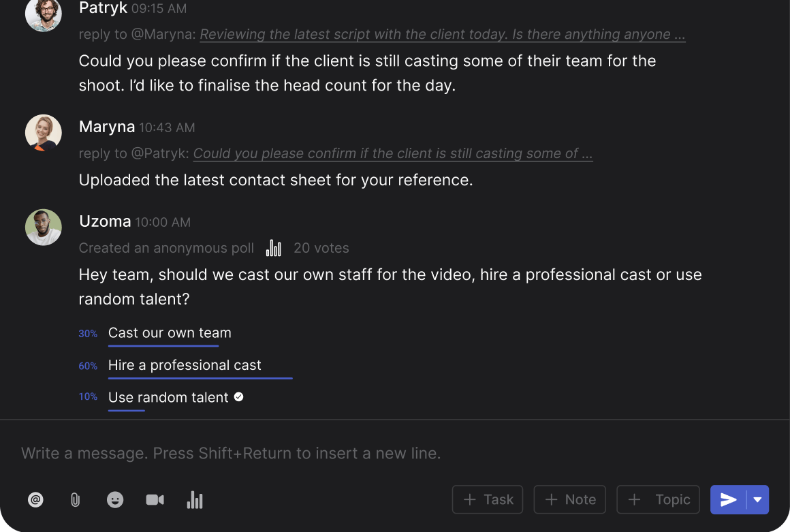
Task: Click the poll chart icon beside 20 votes
Action: (x=273, y=248)
